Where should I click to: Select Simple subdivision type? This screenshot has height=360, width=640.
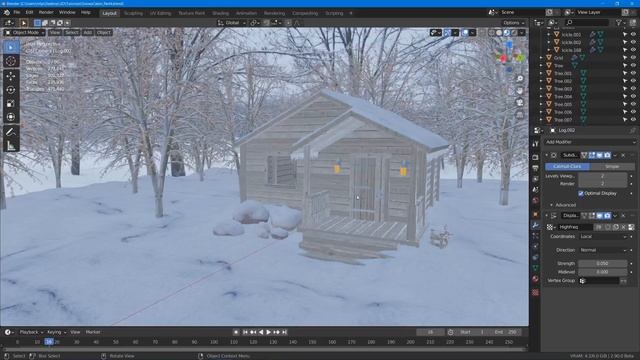coord(612,167)
